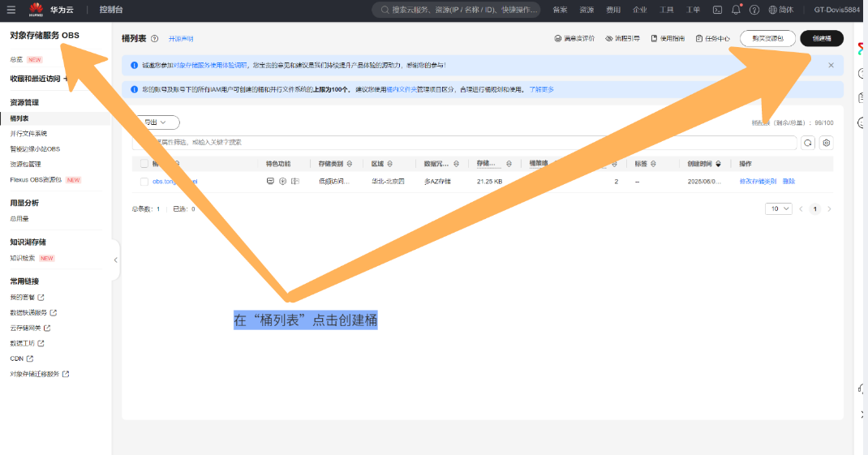868x455 pixels.
Task: Open the page size dropdown showing 10
Action: (779, 208)
